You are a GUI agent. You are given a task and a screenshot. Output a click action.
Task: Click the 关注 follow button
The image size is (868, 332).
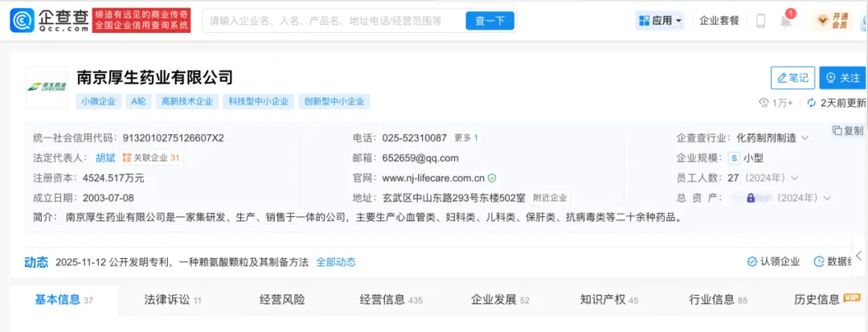pos(842,78)
